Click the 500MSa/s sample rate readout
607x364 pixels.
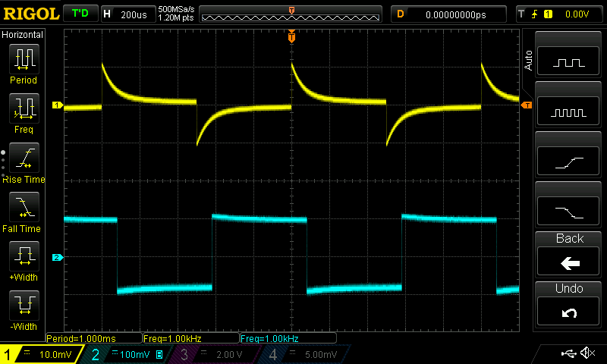[x=176, y=9]
